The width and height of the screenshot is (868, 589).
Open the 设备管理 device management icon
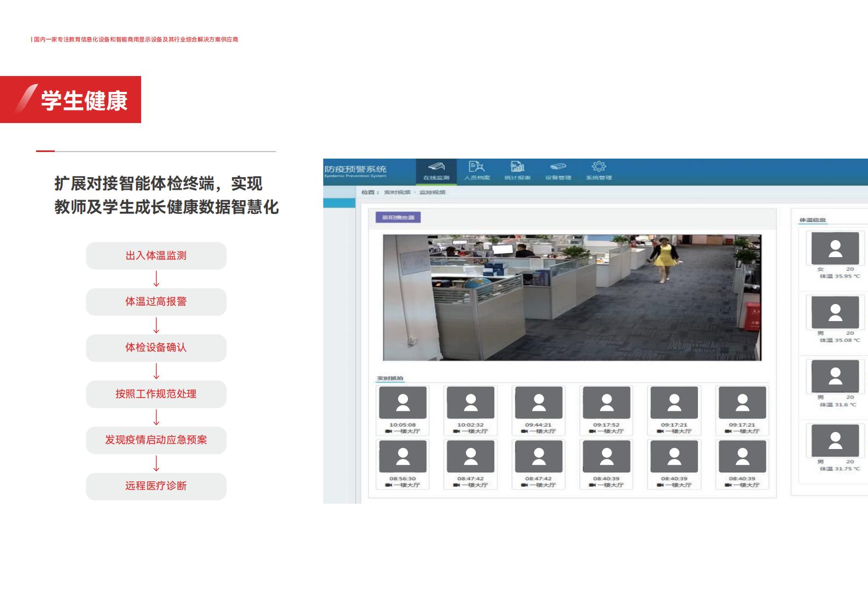point(558,167)
